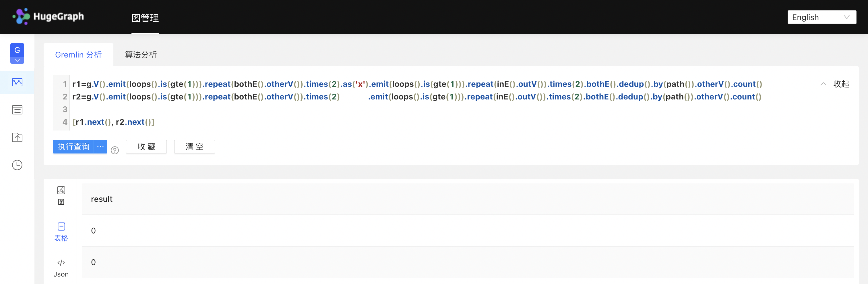Click the HugeGraph logo
Screen dimensions: 868x284
(x=48, y=16)
